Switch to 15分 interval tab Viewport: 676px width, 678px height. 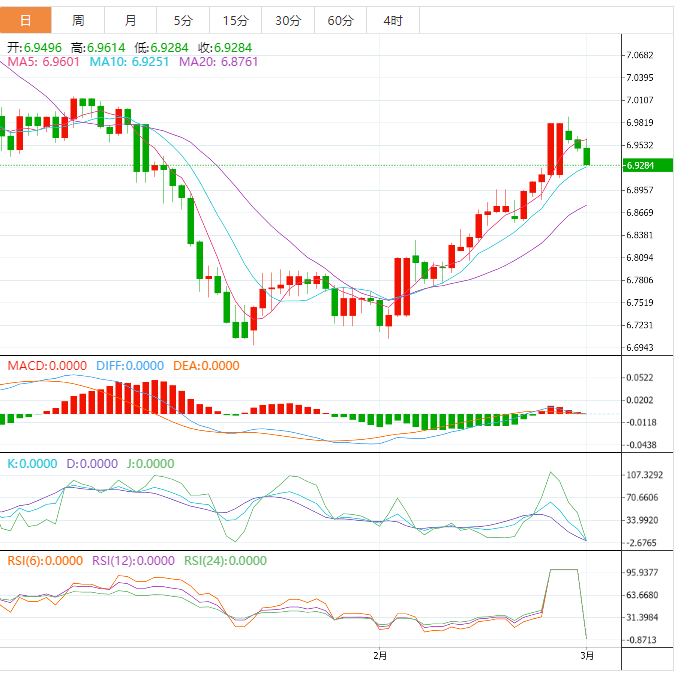[x=236, y=20]
